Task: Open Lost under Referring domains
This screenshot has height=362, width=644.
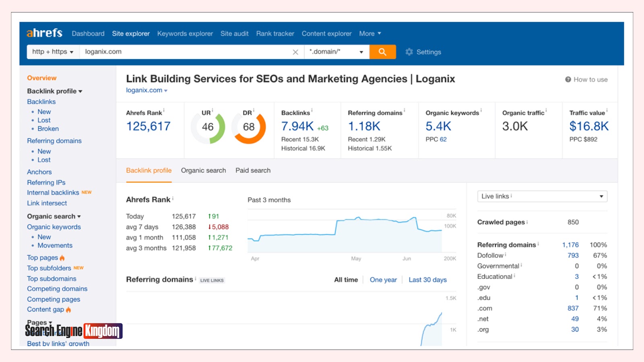Action: click(x=44, y=160)
